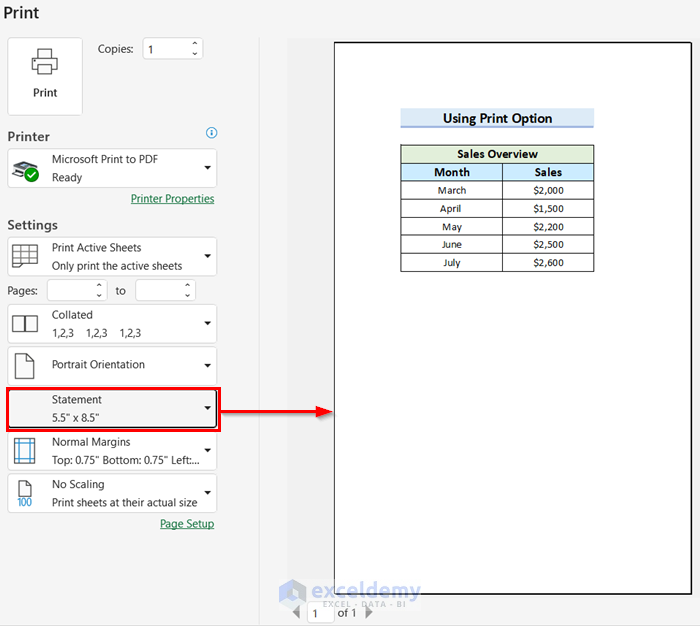700x626 pixels.
Task: Open the Normal Margins dropdown
Action: click(112, 451)
